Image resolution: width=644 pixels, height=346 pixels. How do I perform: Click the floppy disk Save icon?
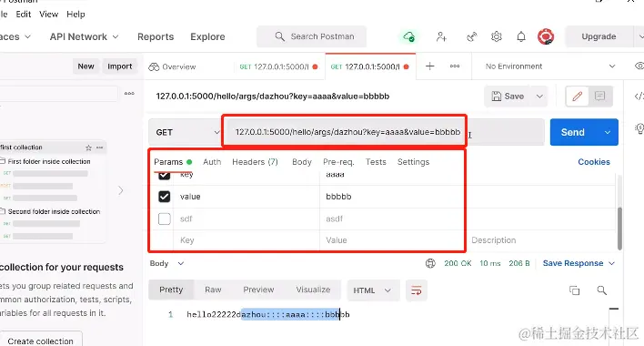click(x=496, y=97)
